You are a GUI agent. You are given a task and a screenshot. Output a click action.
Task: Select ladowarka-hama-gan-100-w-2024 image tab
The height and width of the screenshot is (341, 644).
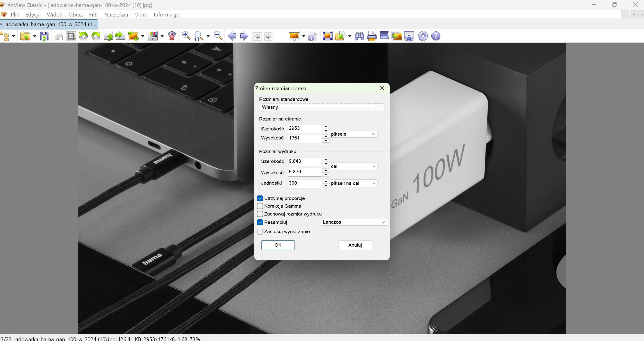pos(49,24)
